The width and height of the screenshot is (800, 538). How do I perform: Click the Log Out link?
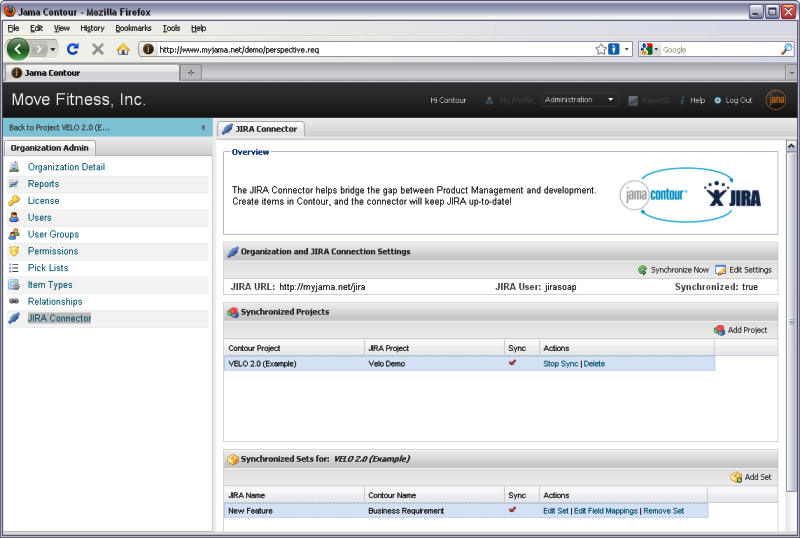[x=738, y=100]
